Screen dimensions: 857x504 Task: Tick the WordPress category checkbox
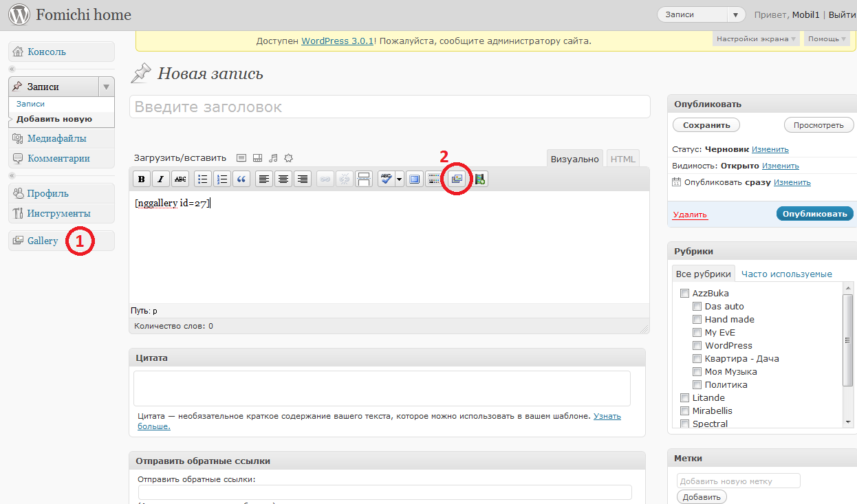(x=697, y=345)
